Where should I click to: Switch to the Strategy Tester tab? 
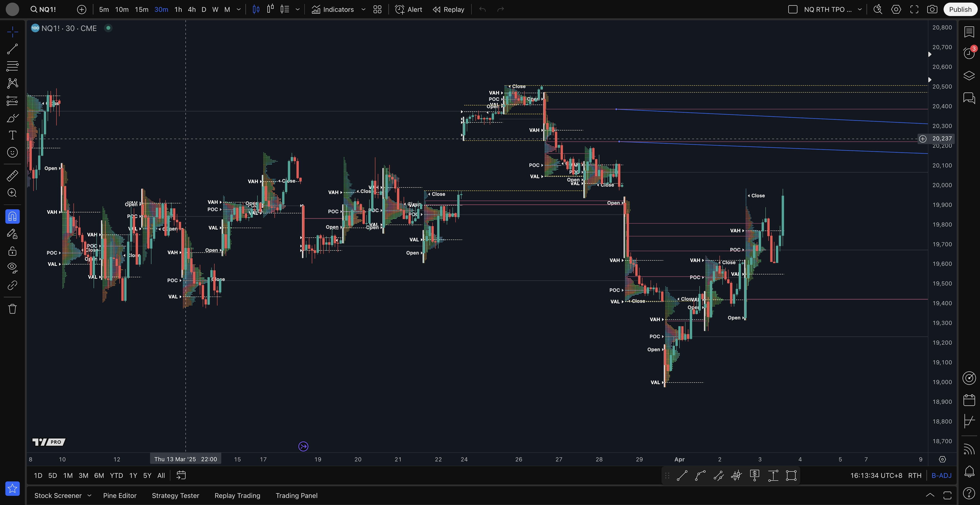point(175,496)
